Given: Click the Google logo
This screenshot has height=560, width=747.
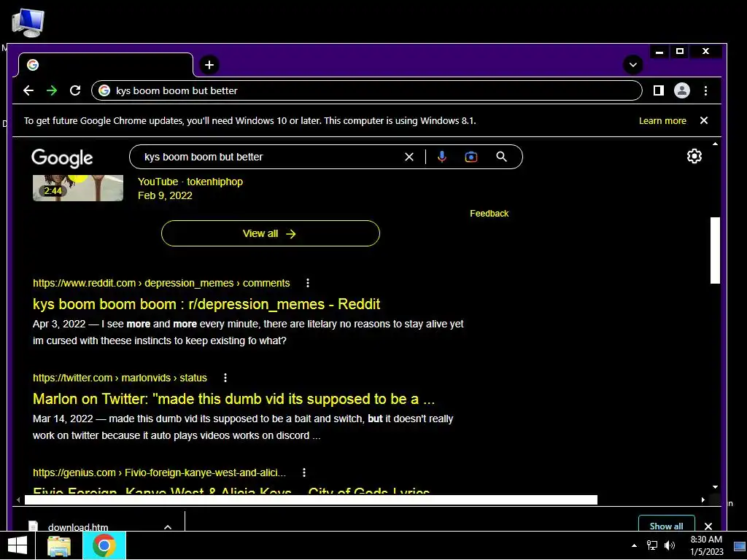Looking at the screenshot, I should click(62, 158).
